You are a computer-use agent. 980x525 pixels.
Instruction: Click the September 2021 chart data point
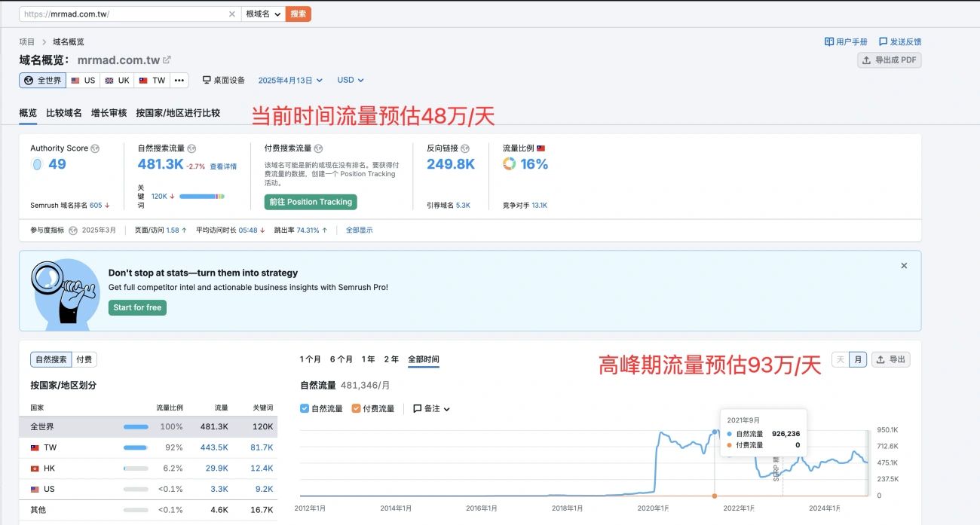[x=715, y=432]
